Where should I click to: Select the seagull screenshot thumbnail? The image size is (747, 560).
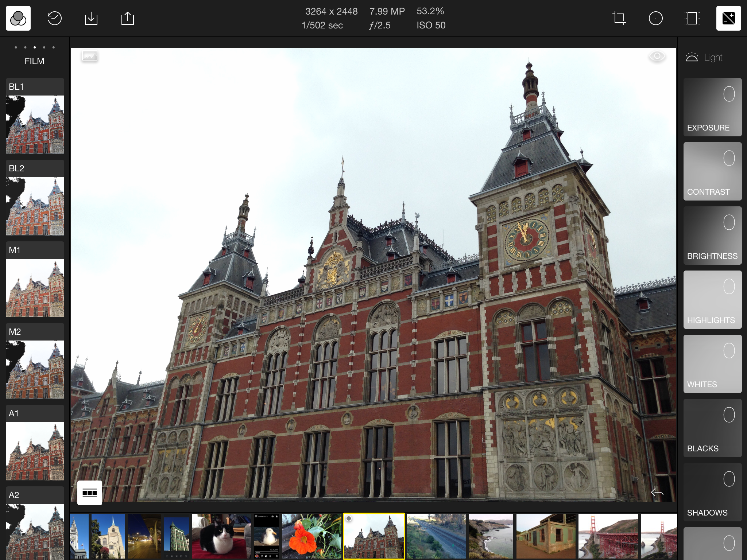pos(267,536)
